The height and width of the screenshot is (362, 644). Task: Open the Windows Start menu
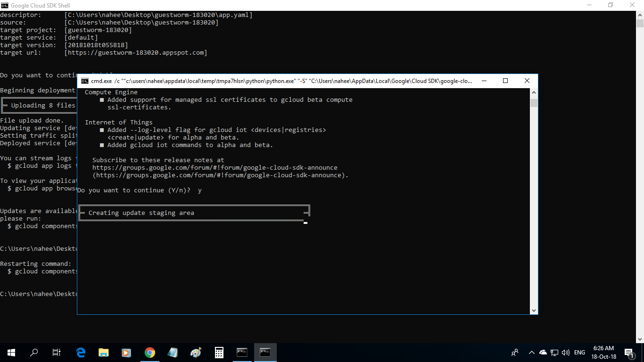pos(11,353)
